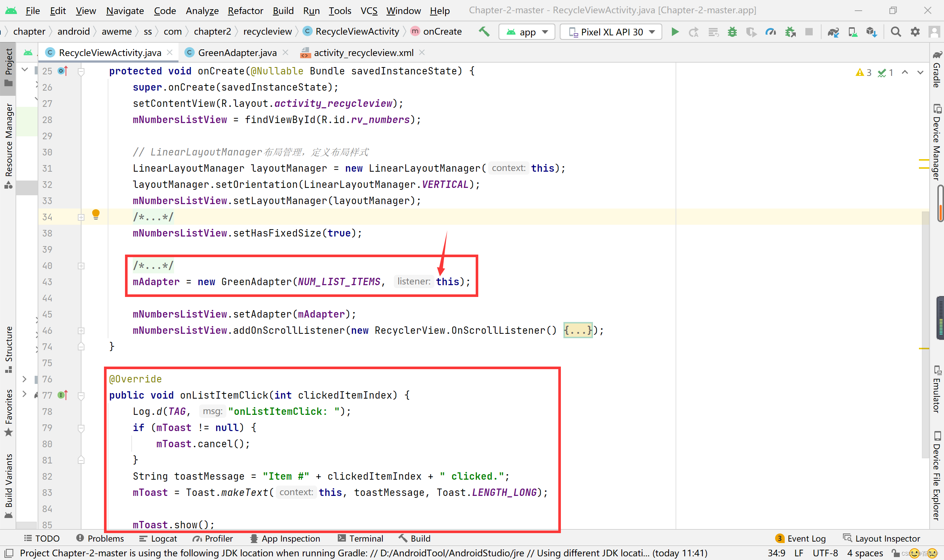Click the Debug app bug icon
The image size is (944, 560).
pos(732,32)
